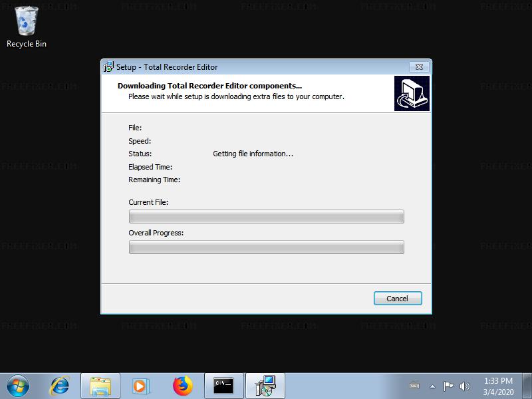Click the on-screen keyboard tray icon
The image size is (532, 399).
click(x=415, y=386)
